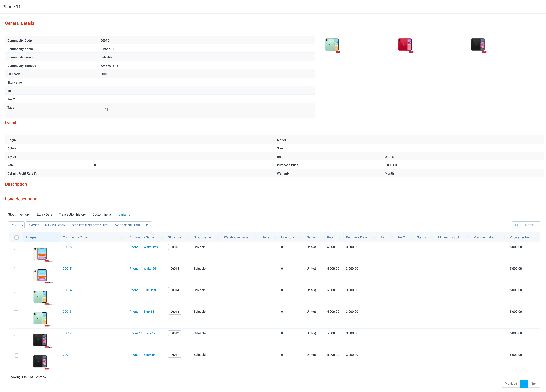Go to Next pagination page
546x392 pixels.
pos(534,384)
